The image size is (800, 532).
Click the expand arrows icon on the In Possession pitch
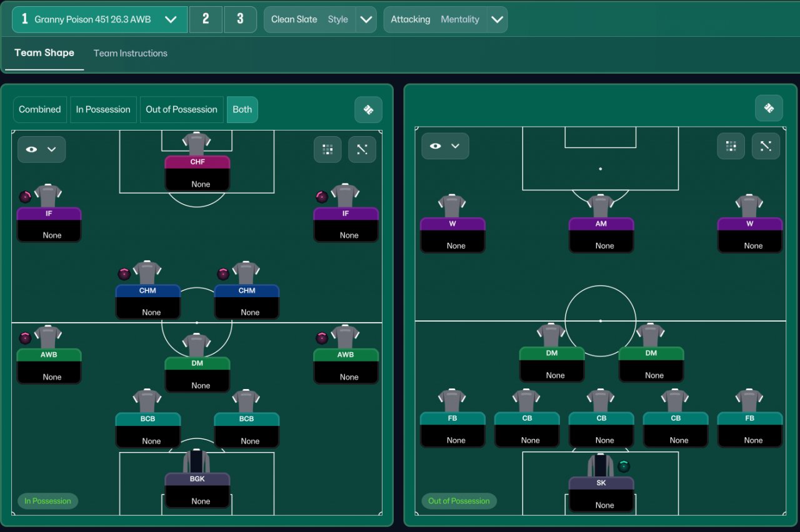click(362, 149)
